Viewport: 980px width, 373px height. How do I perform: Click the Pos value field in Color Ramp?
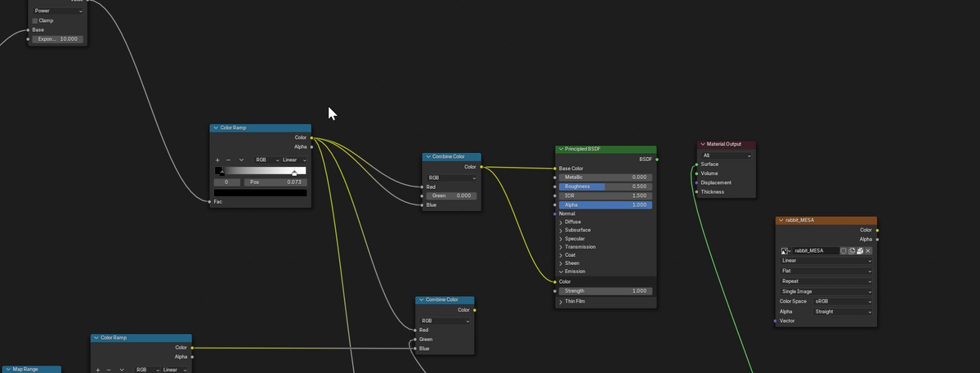(275, 182)
